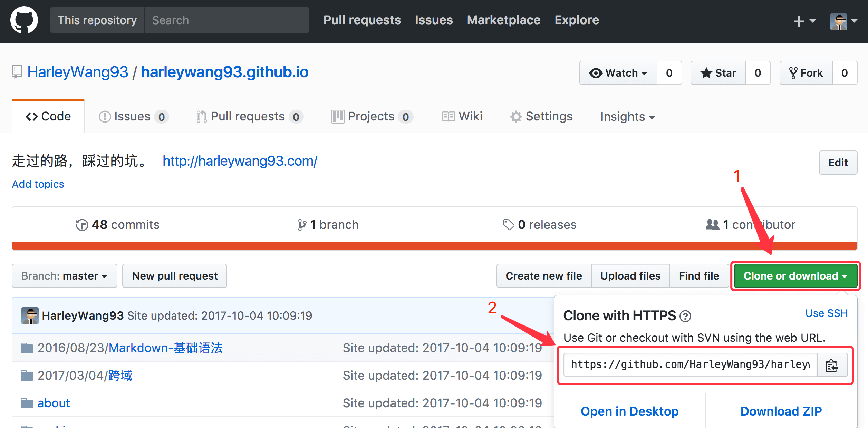This screenshot has height=428, width=868.
Task: Focus the Search input field
Action: pos(227,20)
